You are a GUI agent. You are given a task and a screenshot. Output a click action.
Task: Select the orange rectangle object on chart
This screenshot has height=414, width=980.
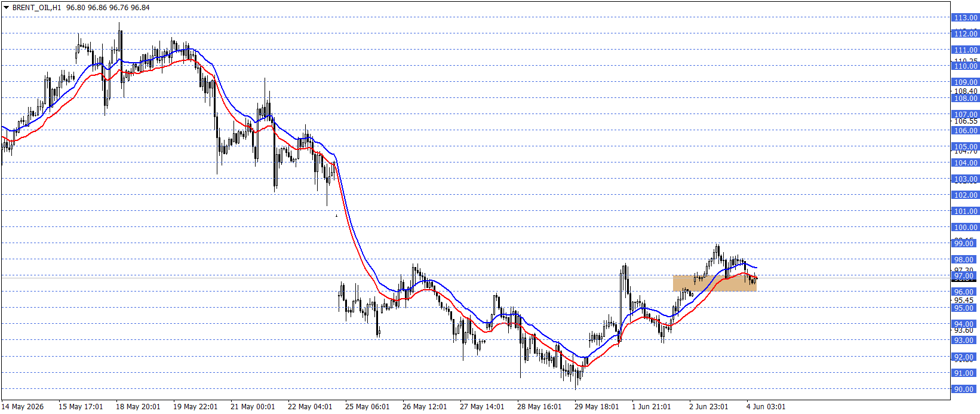[x=715, y=283]
